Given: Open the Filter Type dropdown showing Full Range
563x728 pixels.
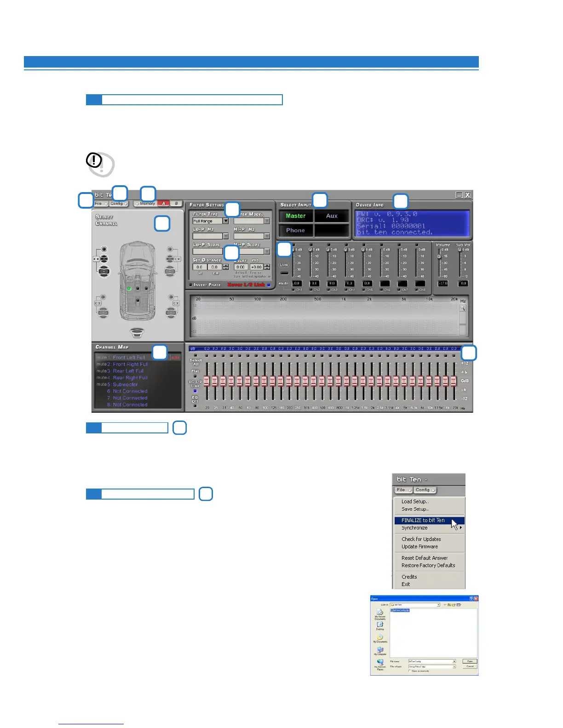Looking at the screenshot, I should click(225, 221).
